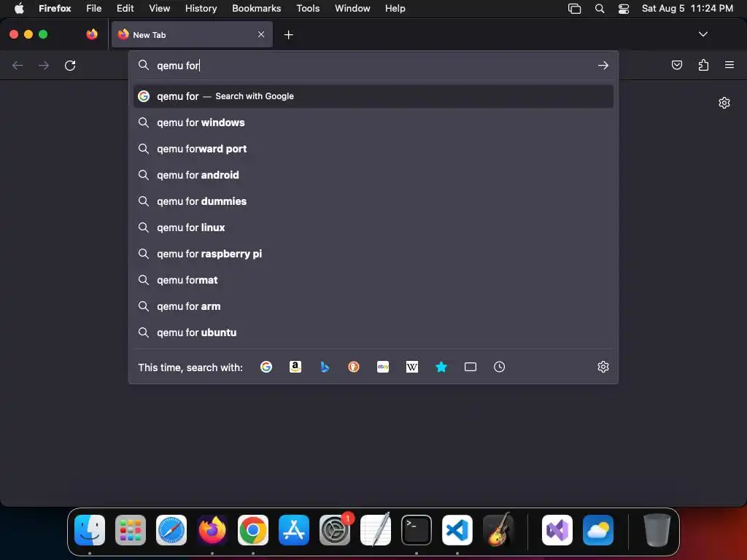Search with eBay one-off icon

(383, 367)
